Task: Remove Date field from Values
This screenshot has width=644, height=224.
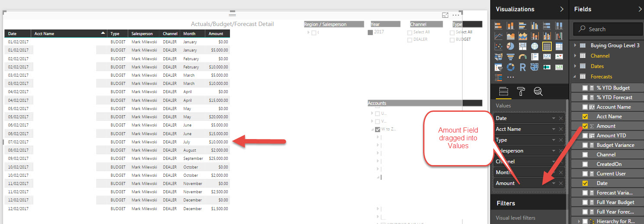Action: click(x=561, y=118)
